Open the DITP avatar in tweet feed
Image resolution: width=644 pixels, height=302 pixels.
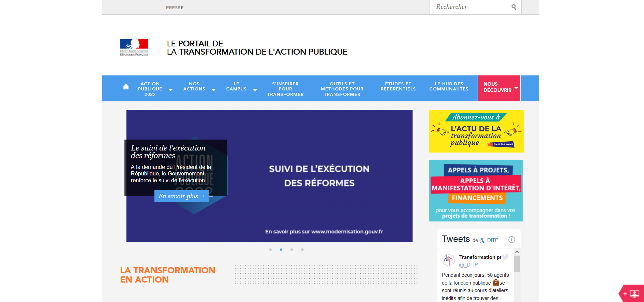[x=448, y=260]
